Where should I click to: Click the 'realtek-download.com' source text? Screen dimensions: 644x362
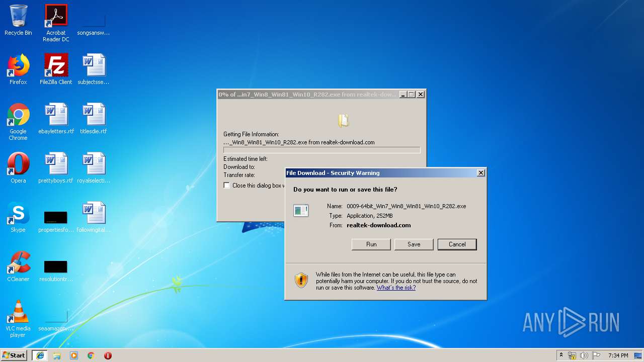pyautogui.click(x=379, y=225)
